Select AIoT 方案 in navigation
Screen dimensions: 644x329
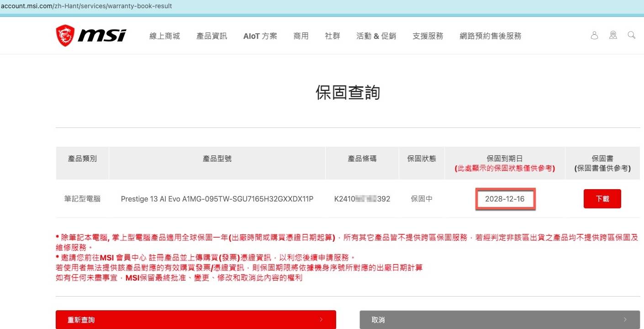click(260, 36)
